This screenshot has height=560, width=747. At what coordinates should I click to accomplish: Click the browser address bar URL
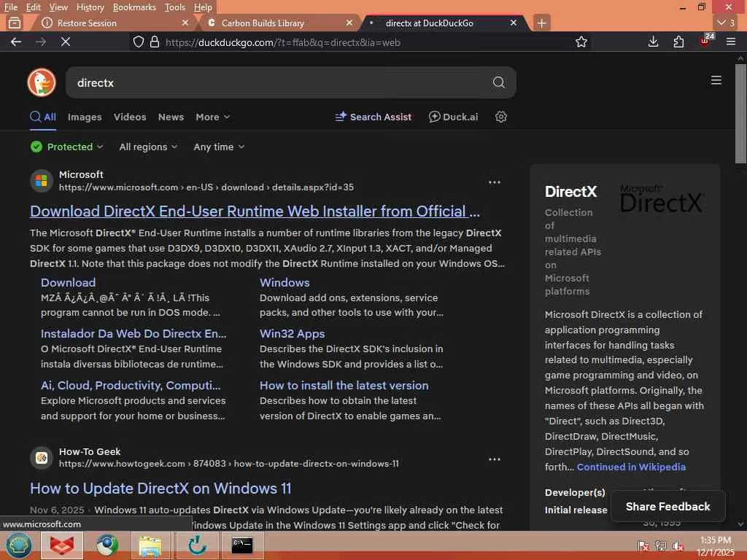(x=283, y=42)
